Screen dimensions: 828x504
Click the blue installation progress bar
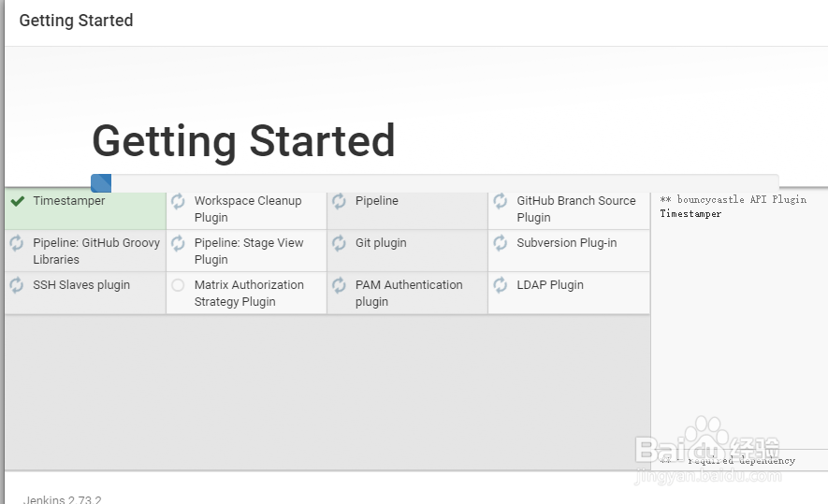tap(101, 183)
